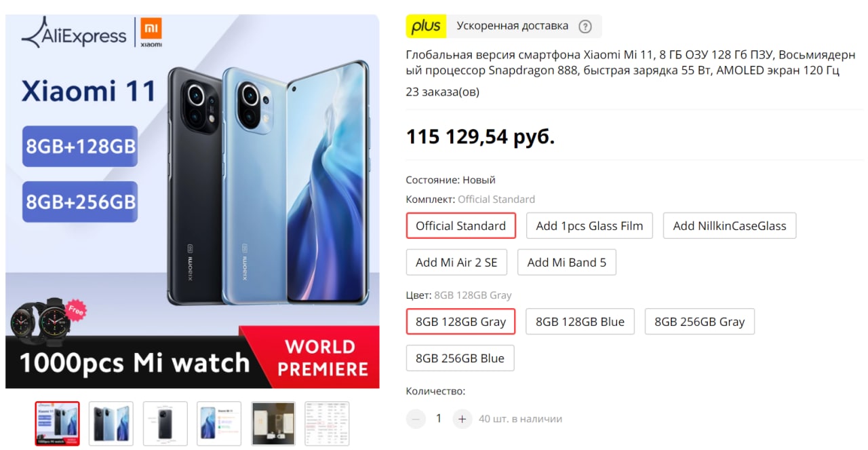Show the third thumbnail of gray phone back
This screenshot has width=868, height=450.
165,424
